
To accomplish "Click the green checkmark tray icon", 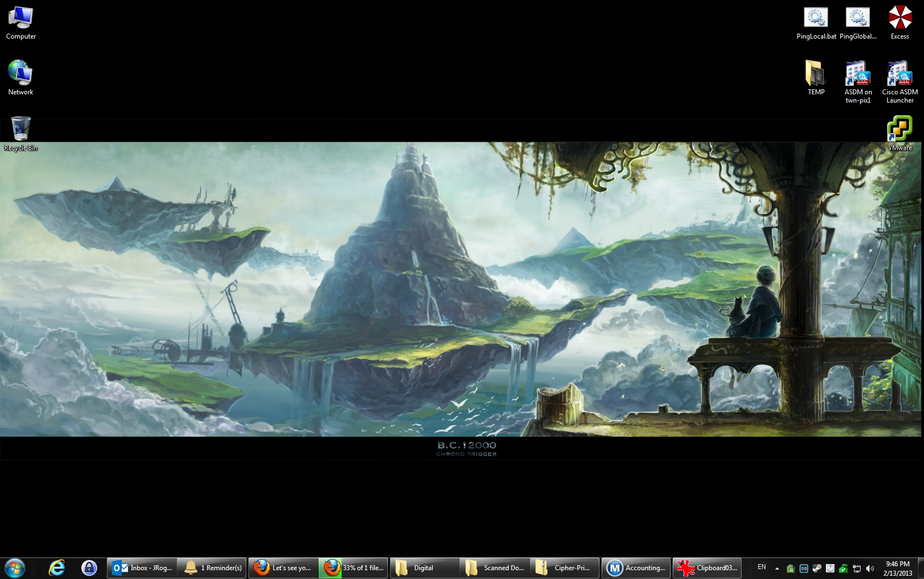I will [x=844, y=569].
